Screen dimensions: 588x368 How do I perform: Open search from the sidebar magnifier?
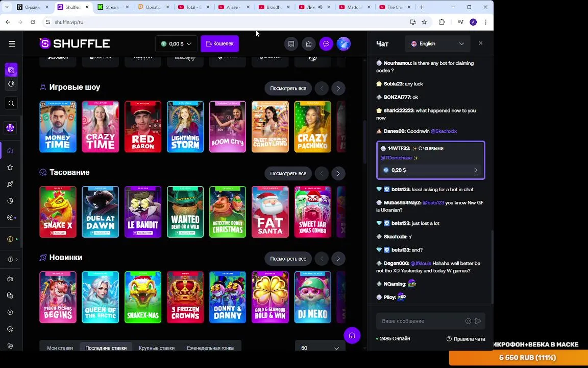point(11,103)
